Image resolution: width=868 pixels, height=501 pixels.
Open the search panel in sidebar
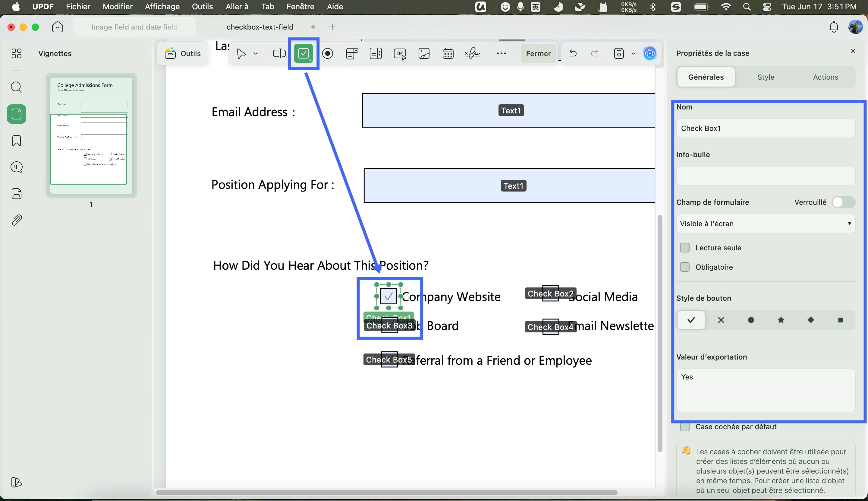click(x=17, y=87)
